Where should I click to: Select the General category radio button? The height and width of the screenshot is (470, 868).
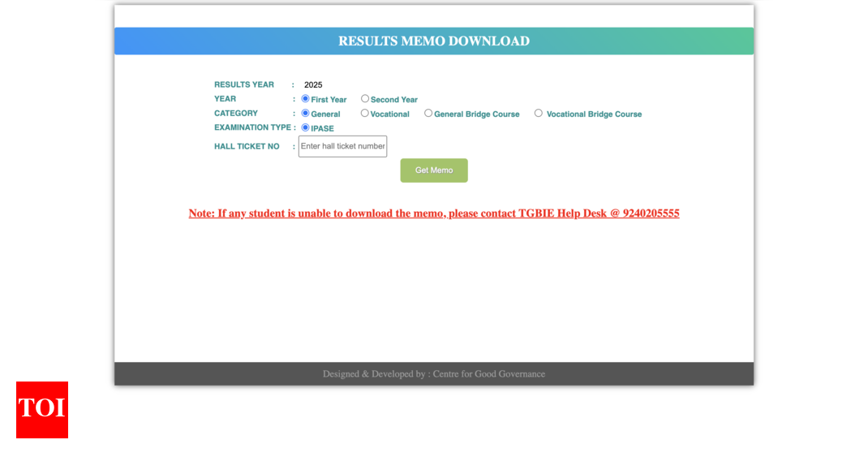tap(306, 114)
